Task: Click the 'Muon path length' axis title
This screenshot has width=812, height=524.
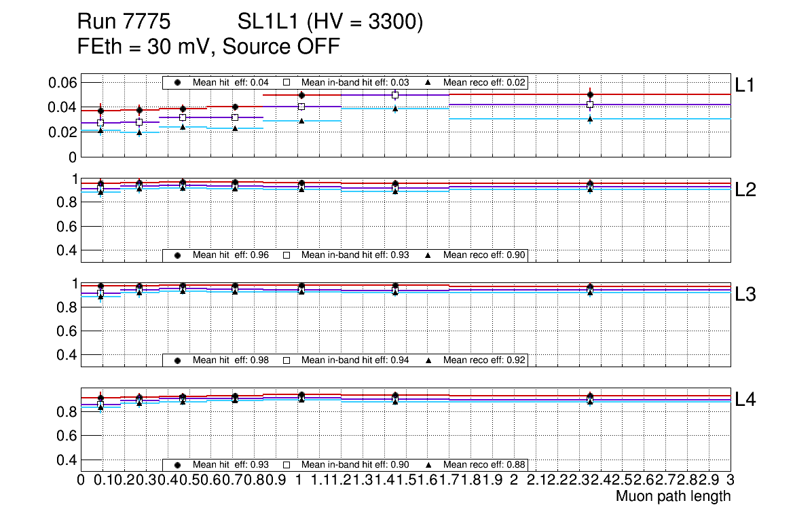Action: pos(673,496)
